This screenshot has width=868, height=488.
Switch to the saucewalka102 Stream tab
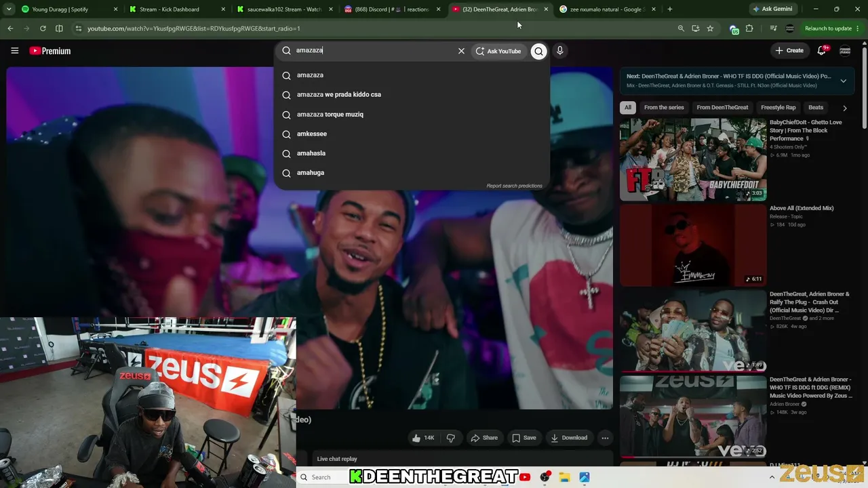click(285, 9)
